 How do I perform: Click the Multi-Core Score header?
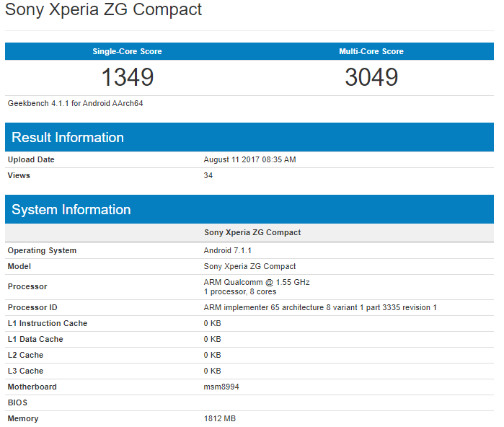371,51
